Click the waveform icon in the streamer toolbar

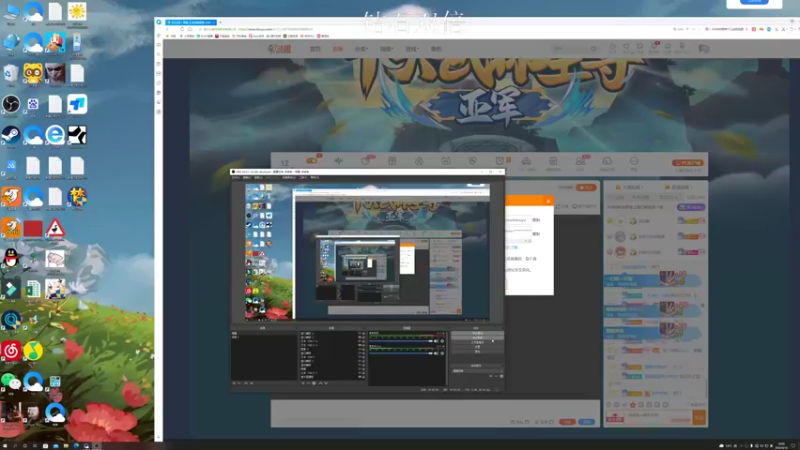[339, 161]
